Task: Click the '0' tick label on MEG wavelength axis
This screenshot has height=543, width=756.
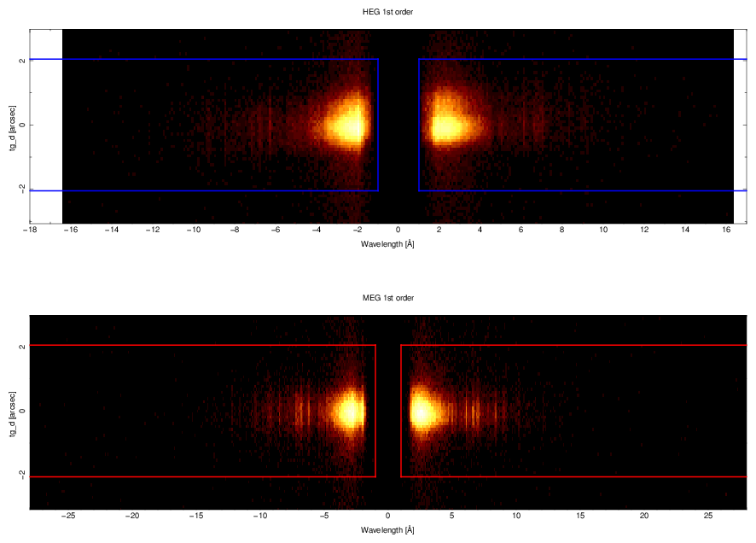Action: (x=388, y=516)
